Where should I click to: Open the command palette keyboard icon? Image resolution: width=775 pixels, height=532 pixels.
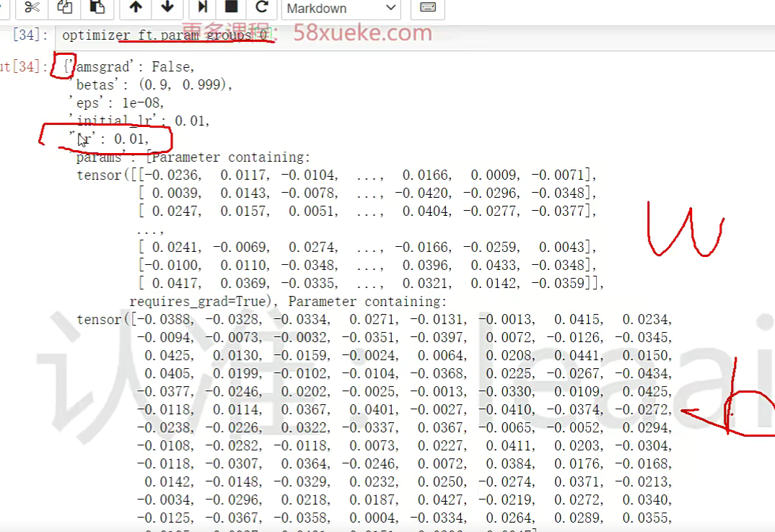(427, 8)
